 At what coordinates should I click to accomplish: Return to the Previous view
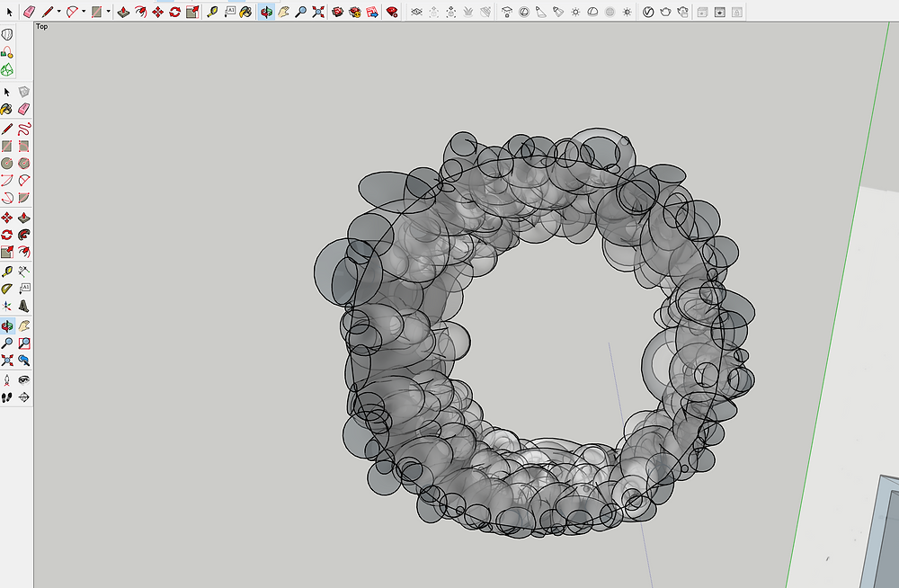pos(23,361)
